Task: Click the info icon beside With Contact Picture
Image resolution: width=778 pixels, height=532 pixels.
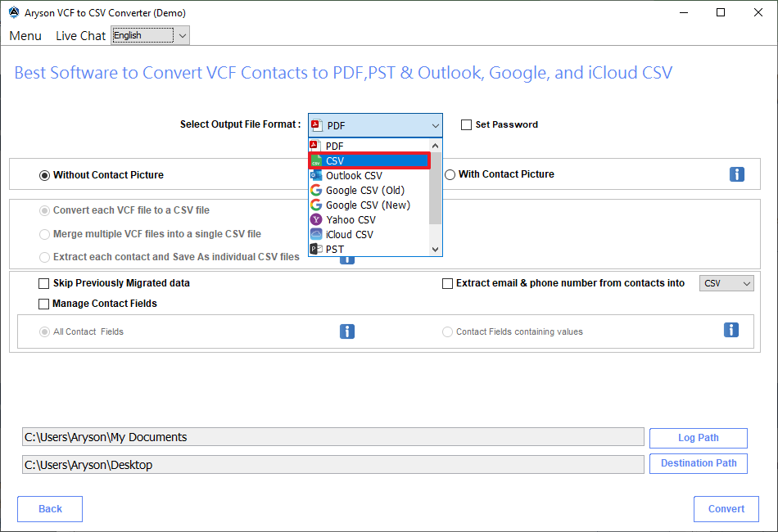Action: [x=737, y=174]
